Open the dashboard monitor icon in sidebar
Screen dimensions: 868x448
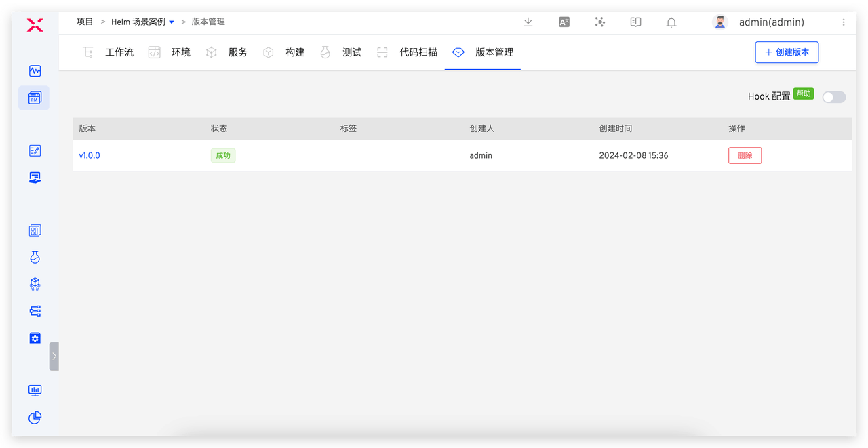click(34, 390)
